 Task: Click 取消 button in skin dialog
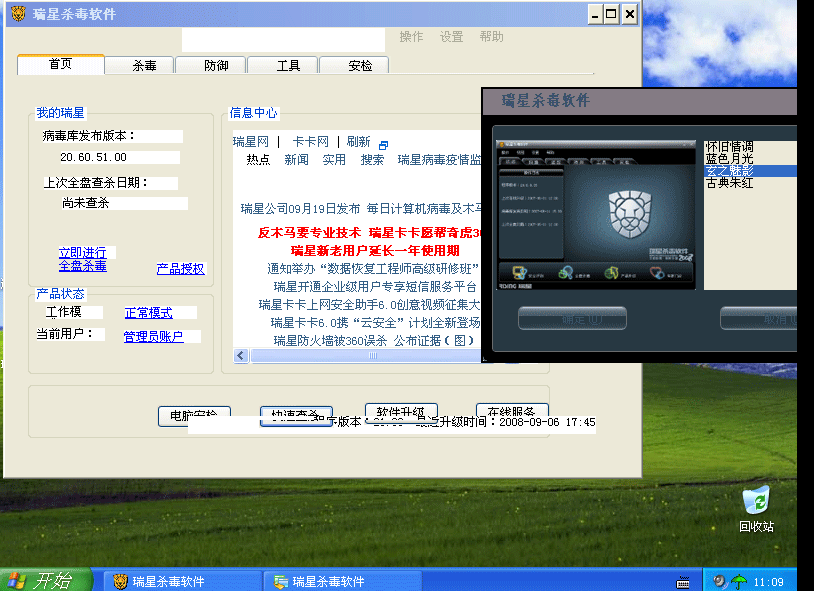point(758,318)
